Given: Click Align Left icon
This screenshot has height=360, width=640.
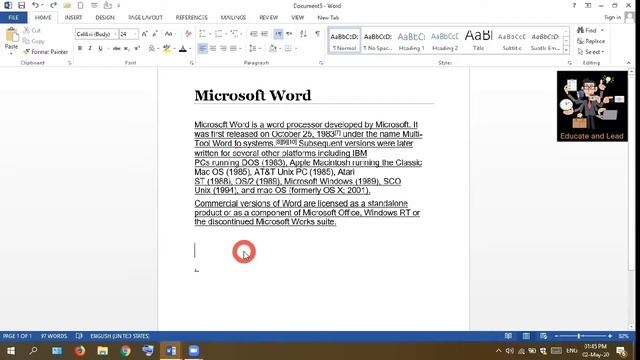Looking at the screenshot, I should coord(202,49).
